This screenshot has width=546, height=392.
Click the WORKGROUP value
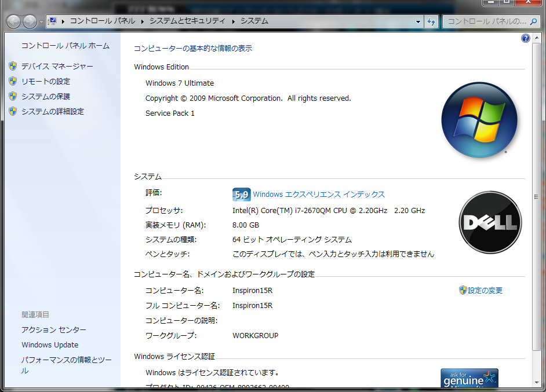(255, 336)
